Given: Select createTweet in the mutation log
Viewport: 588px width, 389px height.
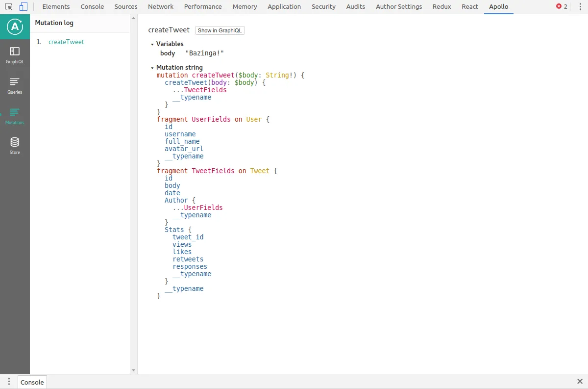Looking at the screenshot, I should click(x=66, y=42).
